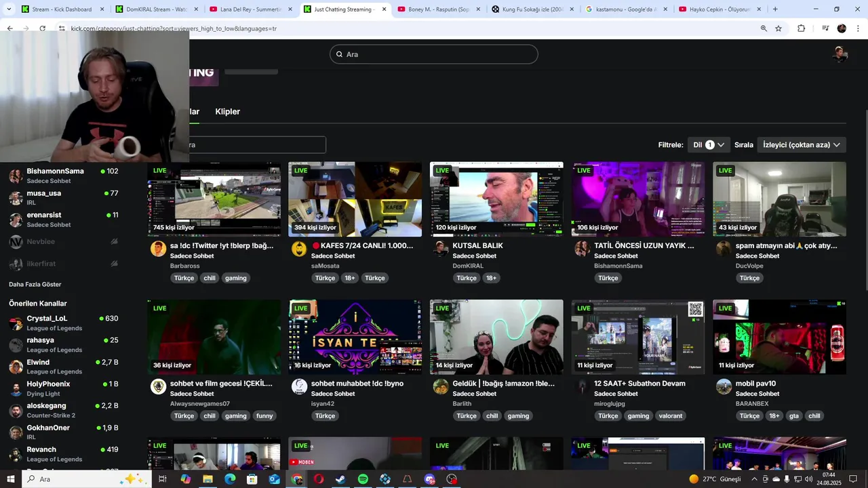Click the 18+ tag under KUTSAL BALIK
Image resolution: width=868 pixels, height=488 pixels.
(x=491, y=278)
